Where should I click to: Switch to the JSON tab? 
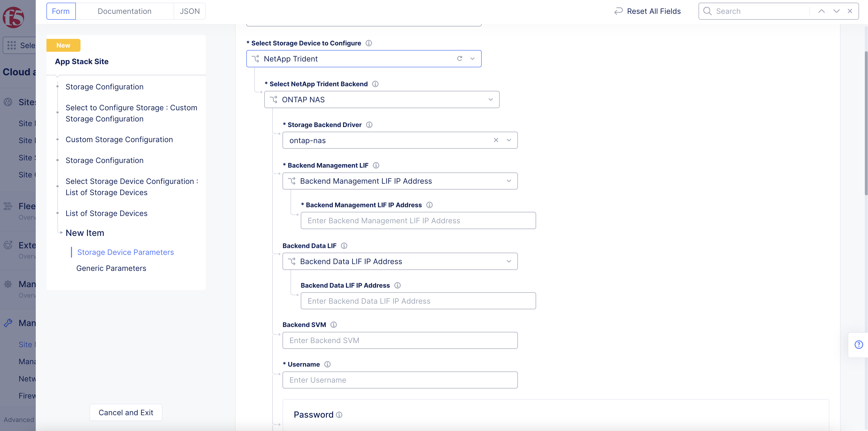click(x=189, y=11)
